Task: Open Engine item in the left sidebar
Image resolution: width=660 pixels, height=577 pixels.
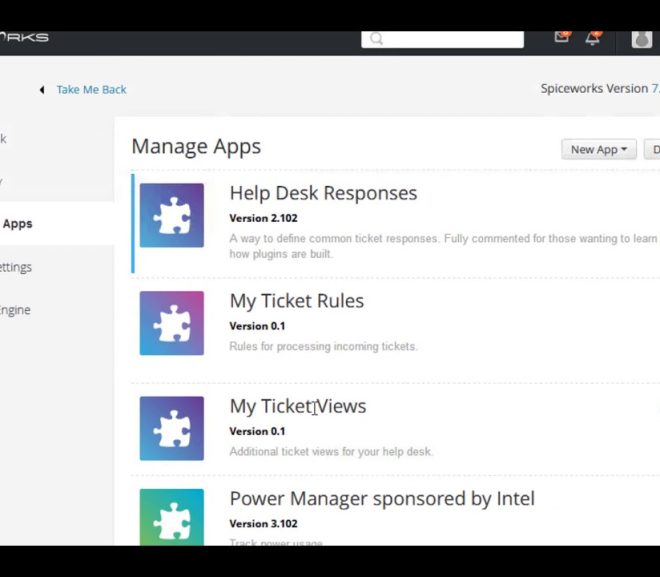Action: (x=15, y=310)
